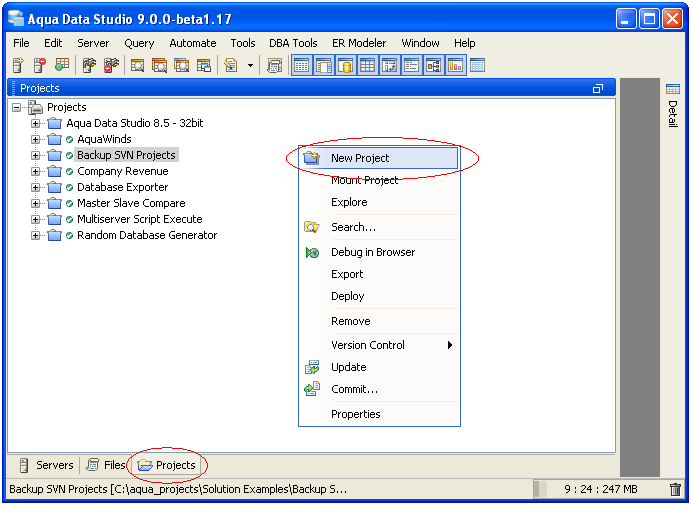This screenshot has width=692, height=505.
Task: Click the trash garbage-collect icon in status bar
Action: point(675,489)
